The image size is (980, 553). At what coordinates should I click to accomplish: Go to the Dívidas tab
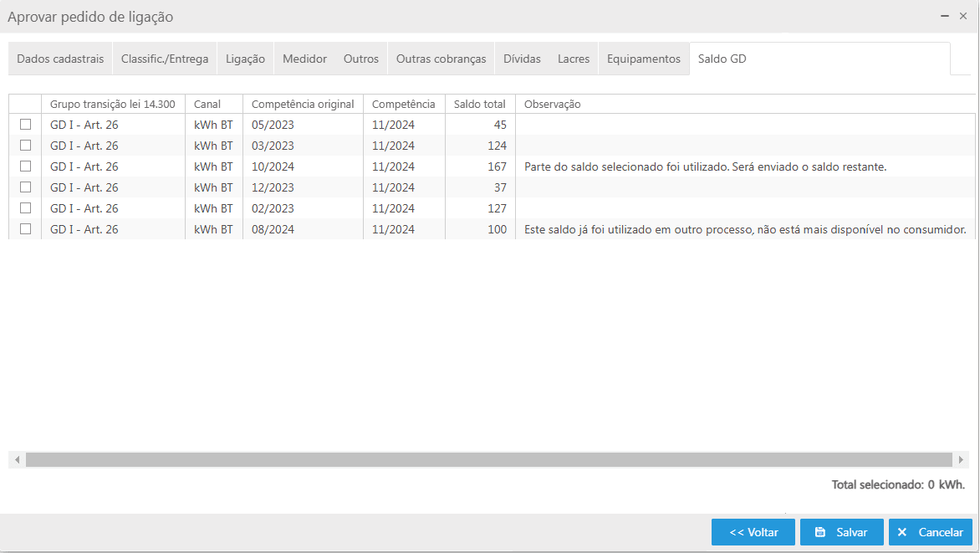coord(522,59)
